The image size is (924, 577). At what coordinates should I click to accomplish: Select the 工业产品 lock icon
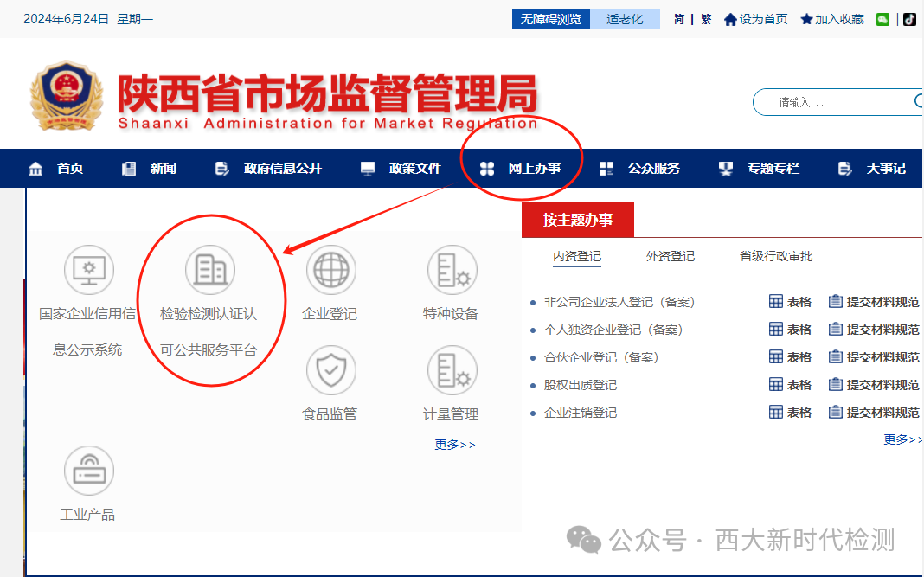[x=88, y=470]
